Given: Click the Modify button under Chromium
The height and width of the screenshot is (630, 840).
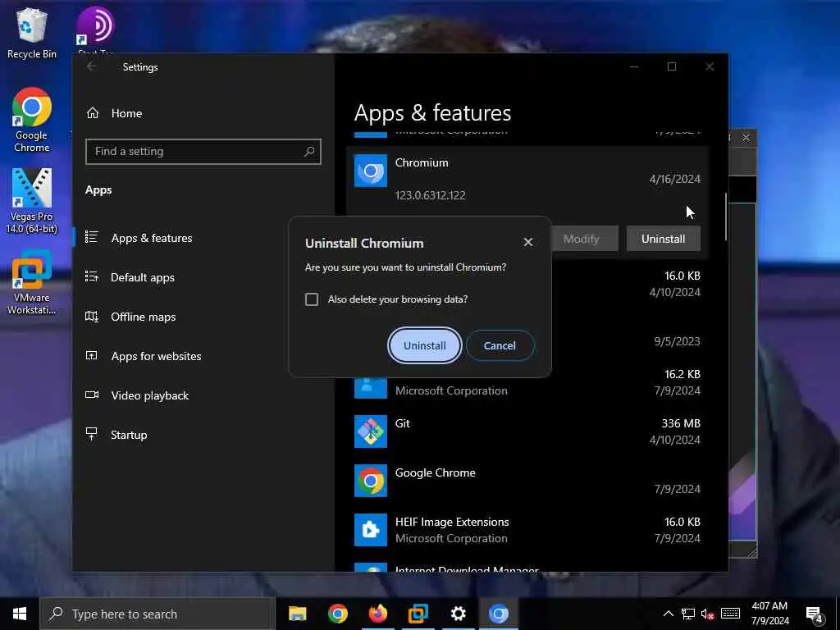Looking at the screenshot, I should point(582,239).
